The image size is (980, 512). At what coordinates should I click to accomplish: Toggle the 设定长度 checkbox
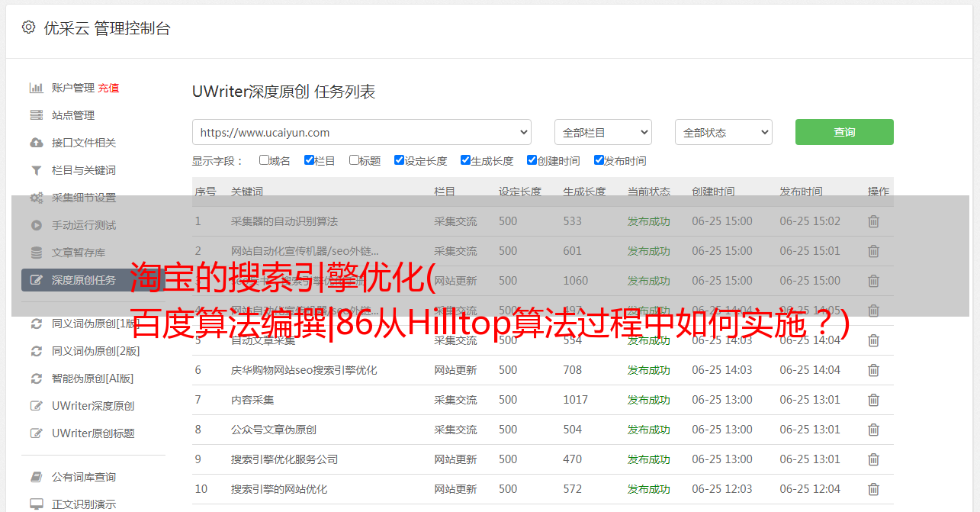pos(399,160)
